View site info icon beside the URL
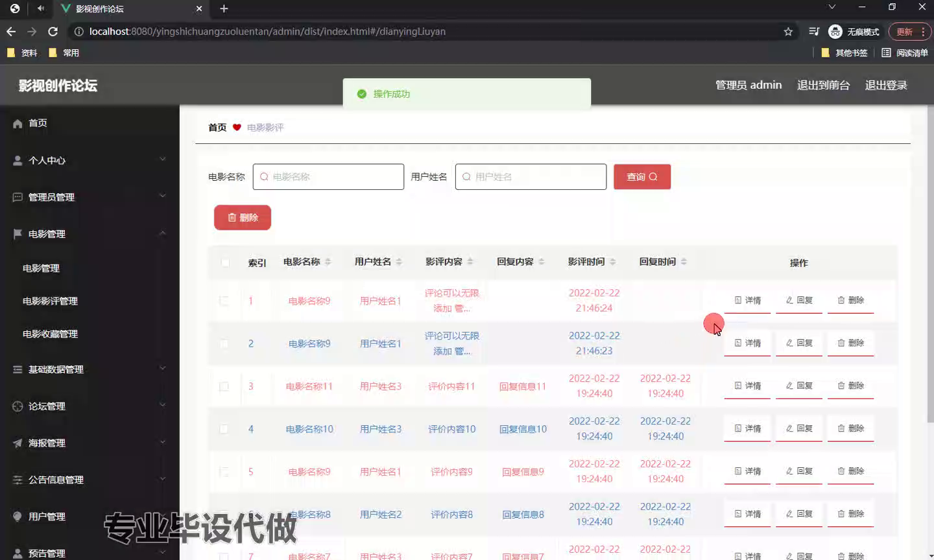Viewport: 934px width, 560px height. point(78,31)
